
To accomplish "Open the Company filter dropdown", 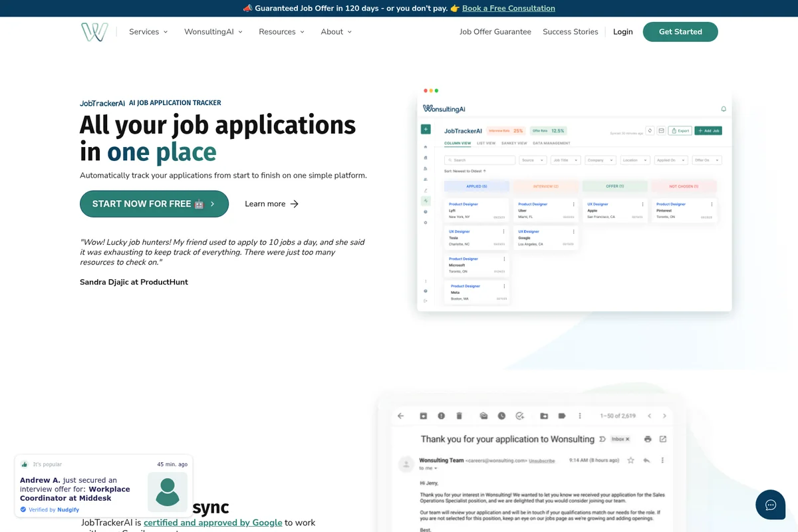I will click(600, 160).
